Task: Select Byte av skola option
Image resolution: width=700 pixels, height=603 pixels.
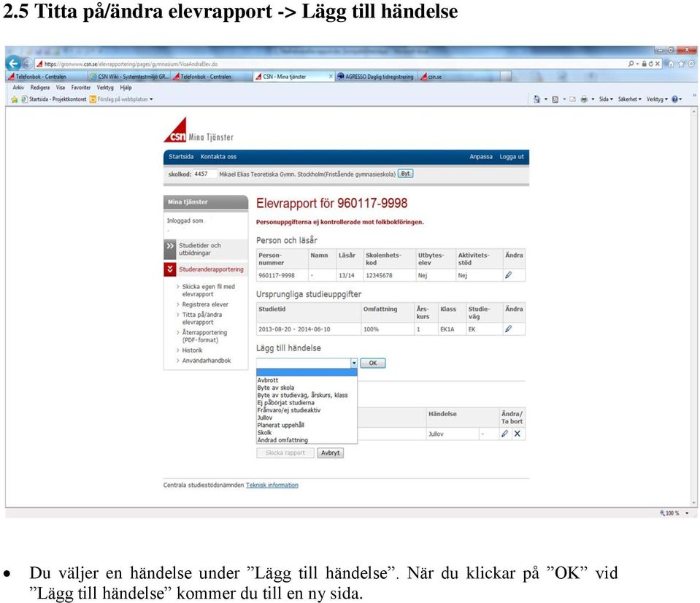Action: pos(307,388)
